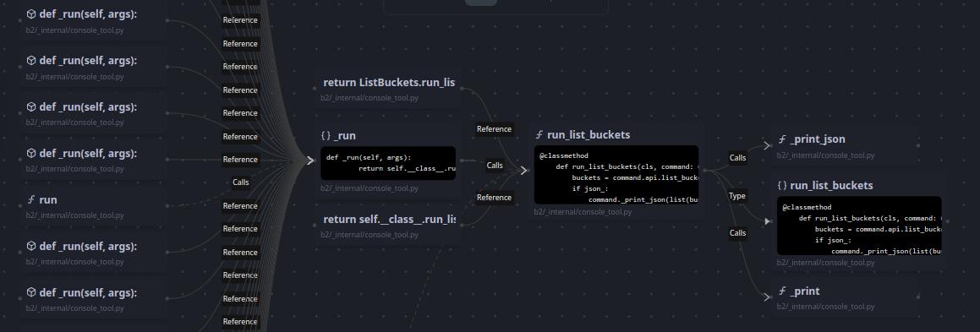Screen dimensions: 980x332
Task: Click the file path under the _print_json node
Action: pyautogui.click(x=825, y=155)
